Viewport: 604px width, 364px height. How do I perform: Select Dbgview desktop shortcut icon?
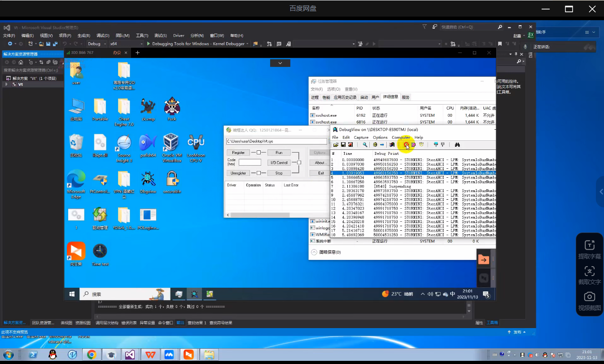click(148, 182)
